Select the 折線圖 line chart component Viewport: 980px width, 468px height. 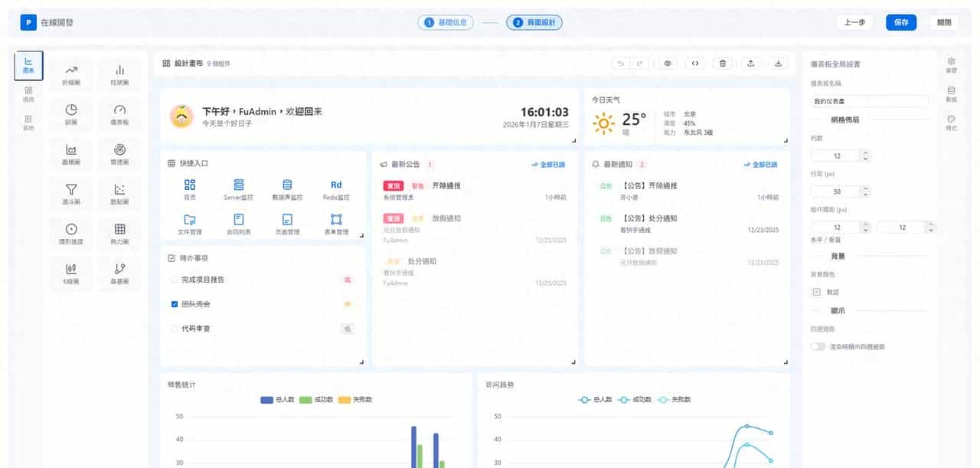point(71,74)
